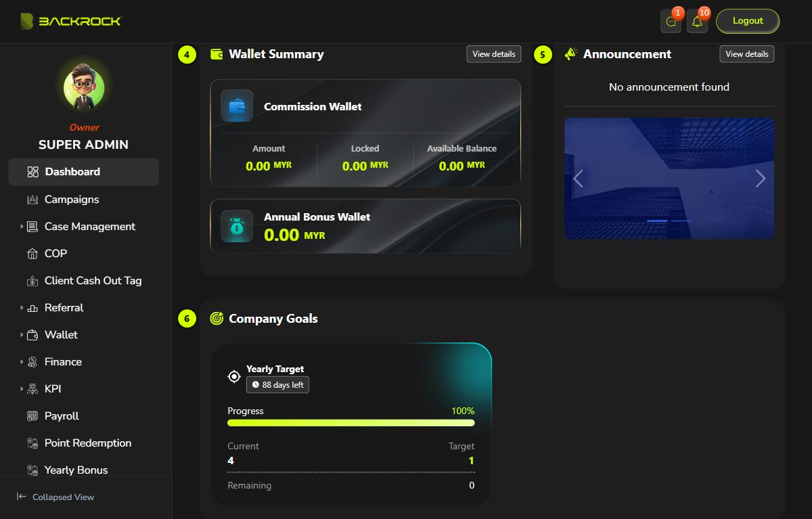This screenshot has height=519, width=812.
Task: Expand the KPI submenu arrow
Action: pyautogui.click(x=22, y=389)
